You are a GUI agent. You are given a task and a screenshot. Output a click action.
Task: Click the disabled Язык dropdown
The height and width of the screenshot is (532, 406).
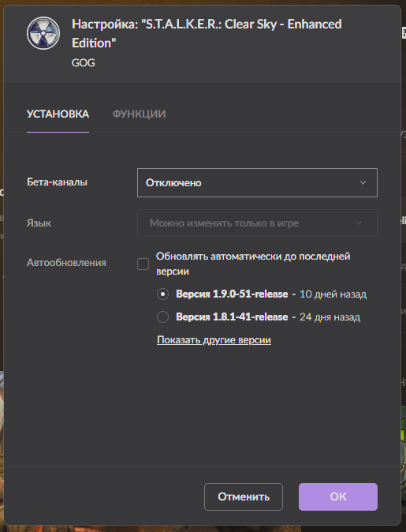[x=257, y=223]
